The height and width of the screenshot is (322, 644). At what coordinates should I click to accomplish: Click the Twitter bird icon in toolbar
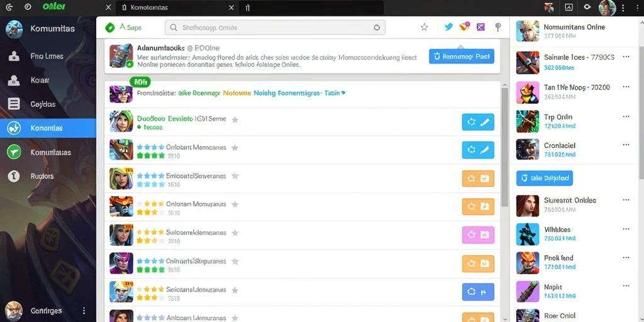448,27
